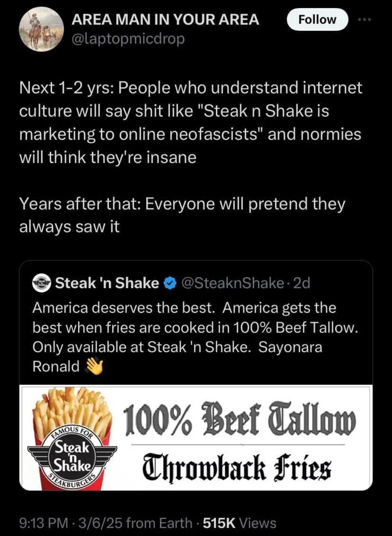
Task: Click the 100% Beef Tallow headline
Action: pyautogui.click(x=240, y=419)
